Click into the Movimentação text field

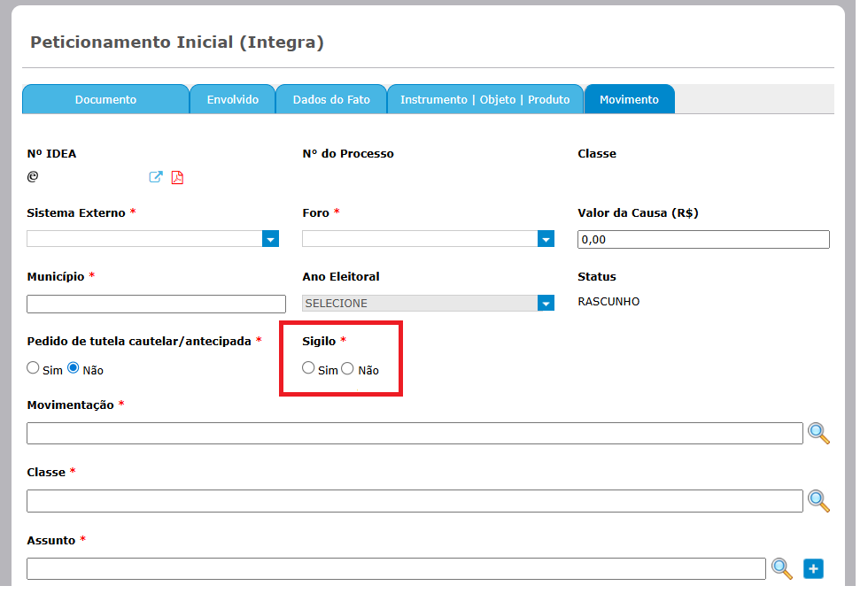coord(415,434)
